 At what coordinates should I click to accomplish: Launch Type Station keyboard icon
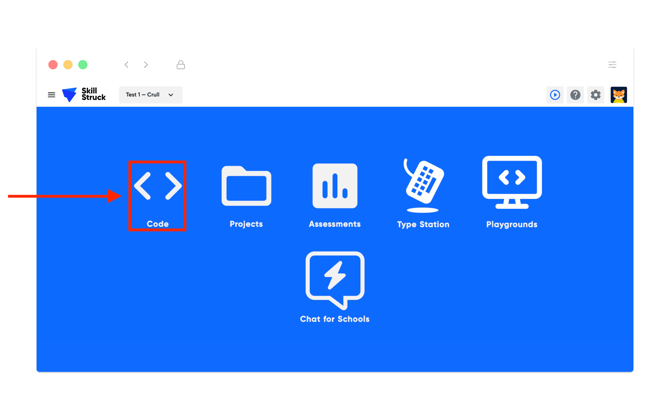pyautogui.click(x=423, y=185)
